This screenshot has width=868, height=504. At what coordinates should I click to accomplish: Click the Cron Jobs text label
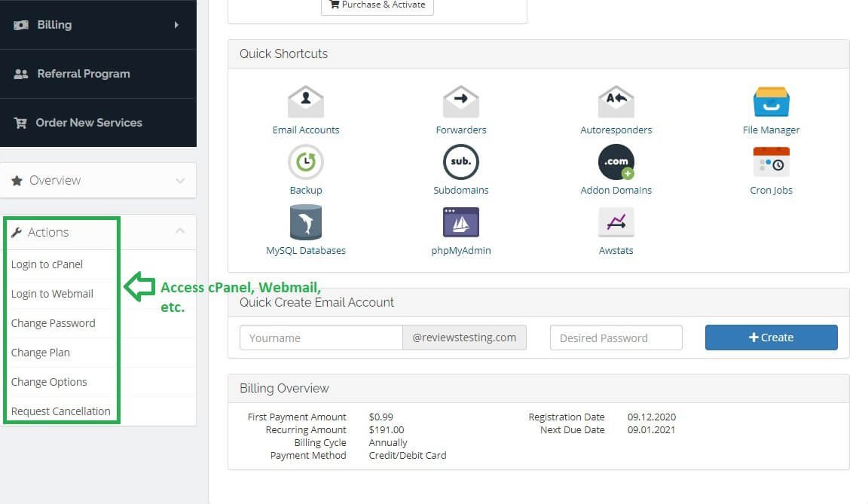(x=771, y=191)
